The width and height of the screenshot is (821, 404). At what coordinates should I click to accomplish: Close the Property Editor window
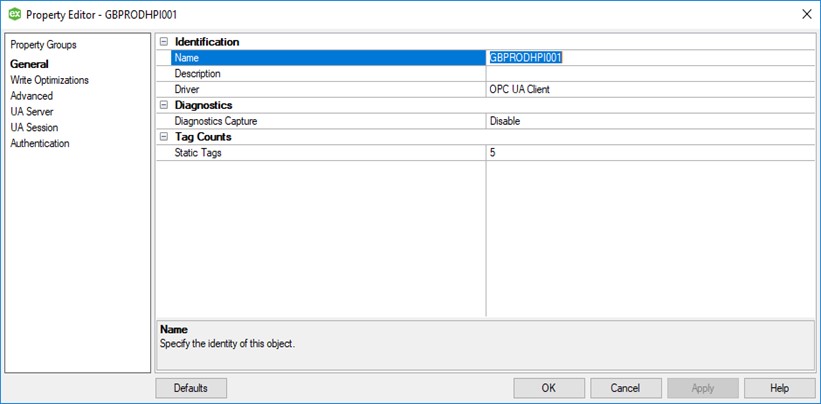click(x=806, y=14)
